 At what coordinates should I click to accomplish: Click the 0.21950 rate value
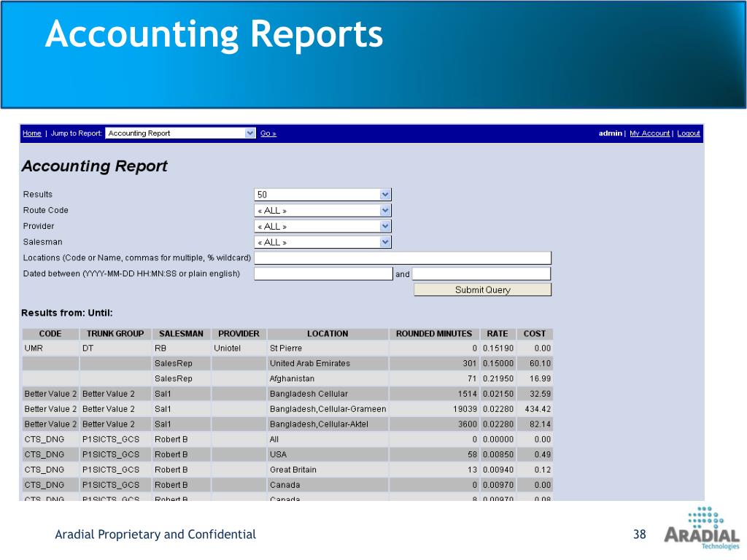(x=498, y=378)
